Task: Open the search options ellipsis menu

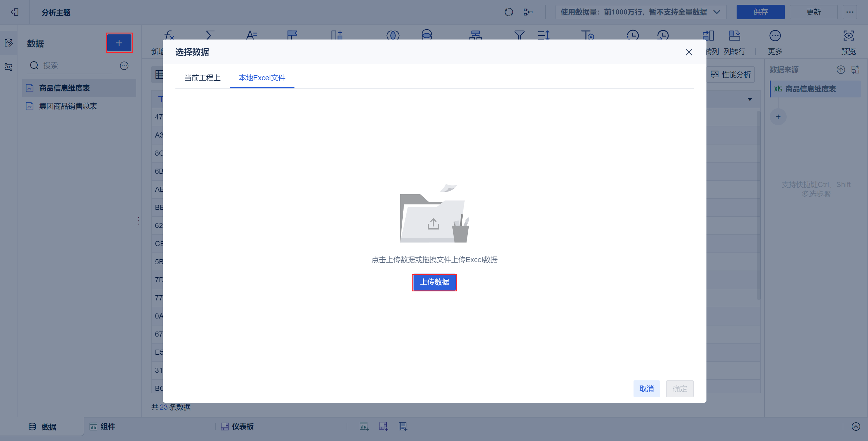Action: click(124, 66)
